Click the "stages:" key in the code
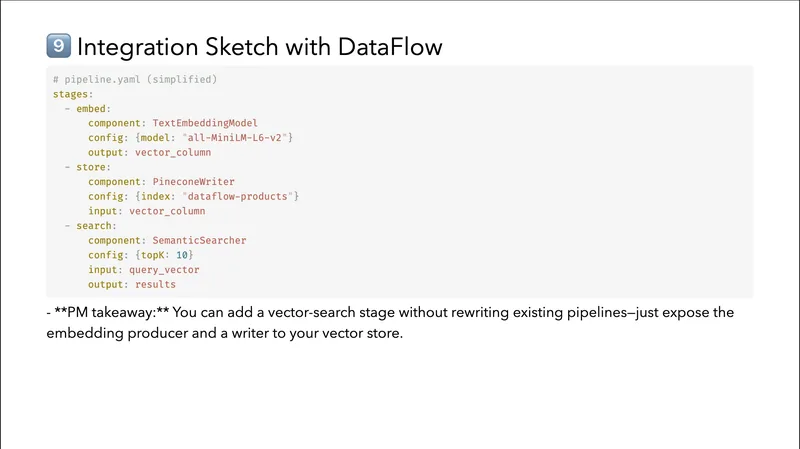Screen dimensions: 800x449 [x=73, y=94]
